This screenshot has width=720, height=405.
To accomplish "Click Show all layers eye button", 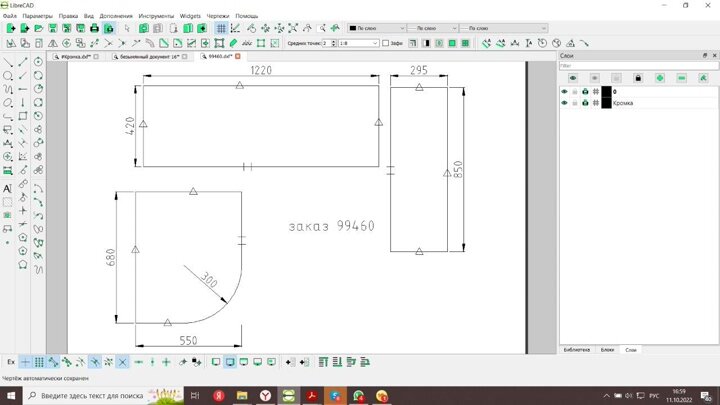I will [573, 78].
